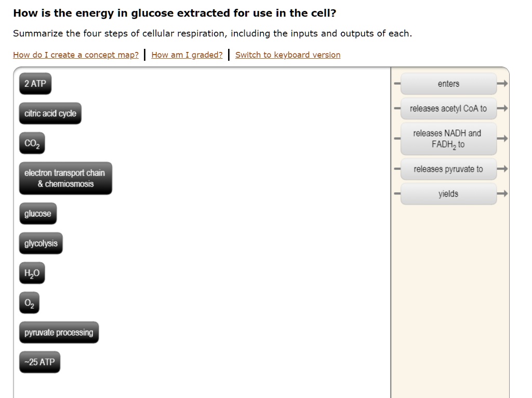This screenshot has height=398, width=532.
Task: Select the O2 tile
Action: click(x=29, y=302)
